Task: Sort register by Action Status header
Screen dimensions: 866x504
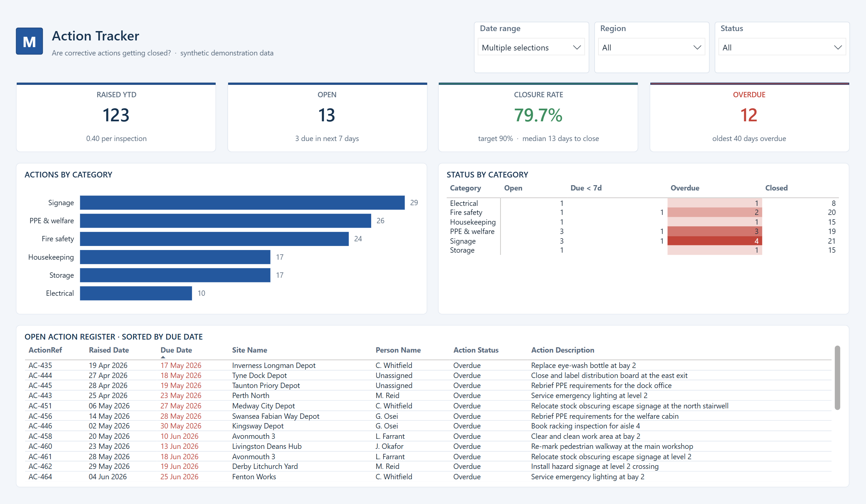Action: pos(475,350)
